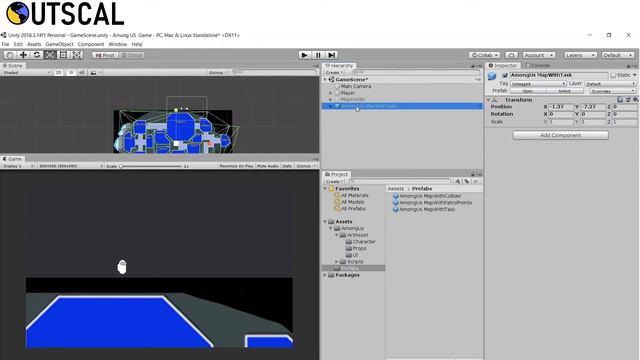Open the Edit menu
Image resolution: width=640 pixels, height=360 pixels.
(x=18, y=44)
